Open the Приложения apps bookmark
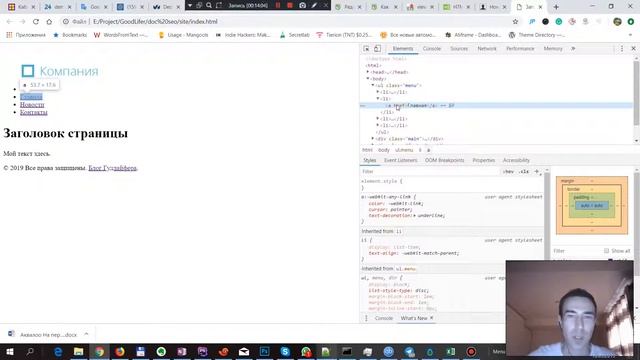640x360 pixels. (x=26, y=35)
